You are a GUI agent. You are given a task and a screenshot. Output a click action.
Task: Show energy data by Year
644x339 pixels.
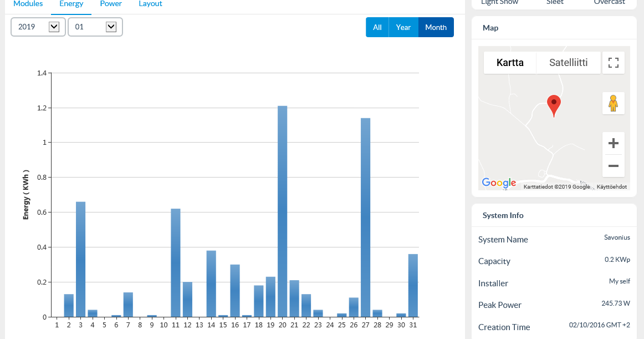[403, 27]
